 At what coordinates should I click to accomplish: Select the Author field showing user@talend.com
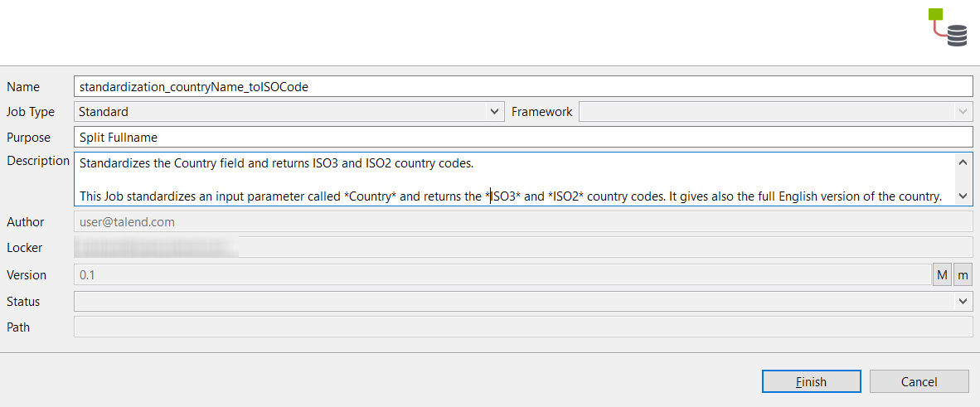[x=522, y=222]
